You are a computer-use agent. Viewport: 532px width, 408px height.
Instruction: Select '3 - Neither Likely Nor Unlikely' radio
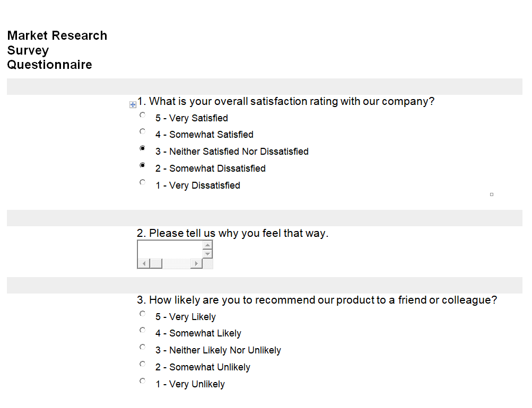(x=142, y=347)
